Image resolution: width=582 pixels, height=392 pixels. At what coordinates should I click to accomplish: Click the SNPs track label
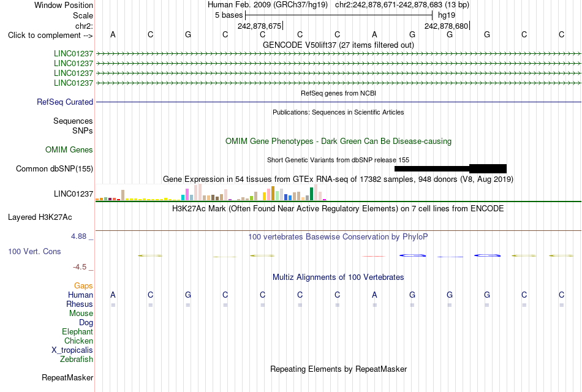(x=83, y=130)
